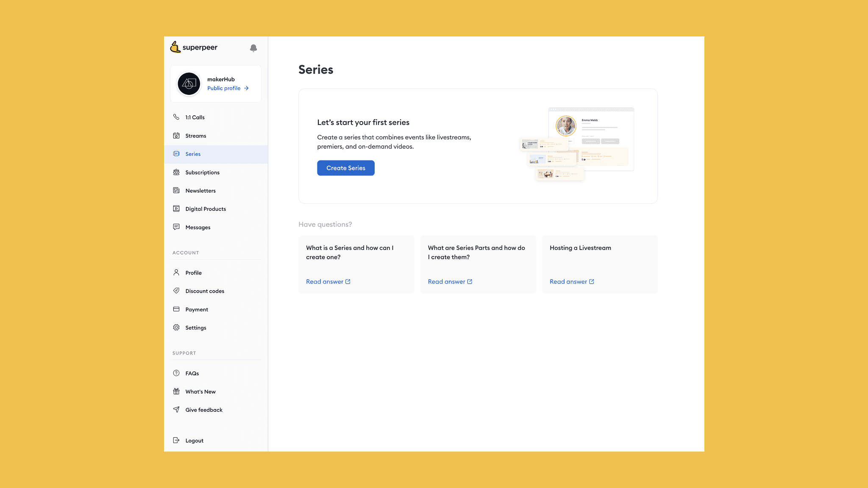This screenshot has width=868, height=488.
Task: Click the 1:1 Calls phone icon
Action: (x=176, y=117)
